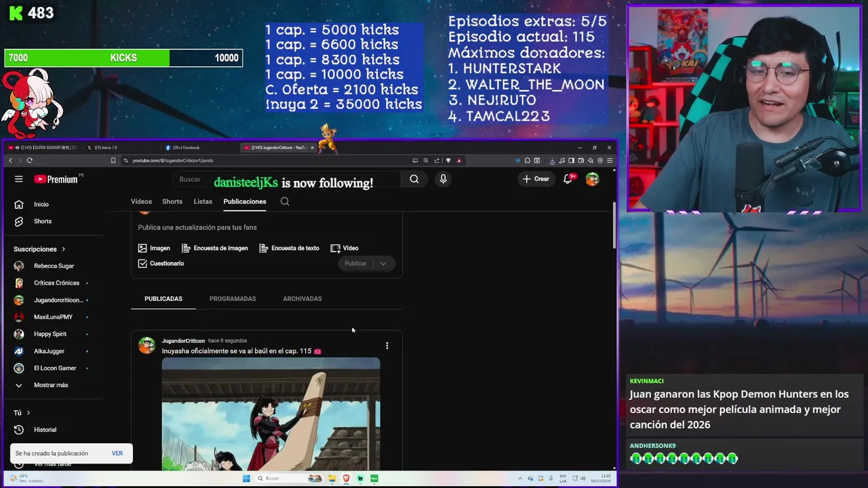Click the Brave shield icon
868x488 pixels.
pos(448,161)
